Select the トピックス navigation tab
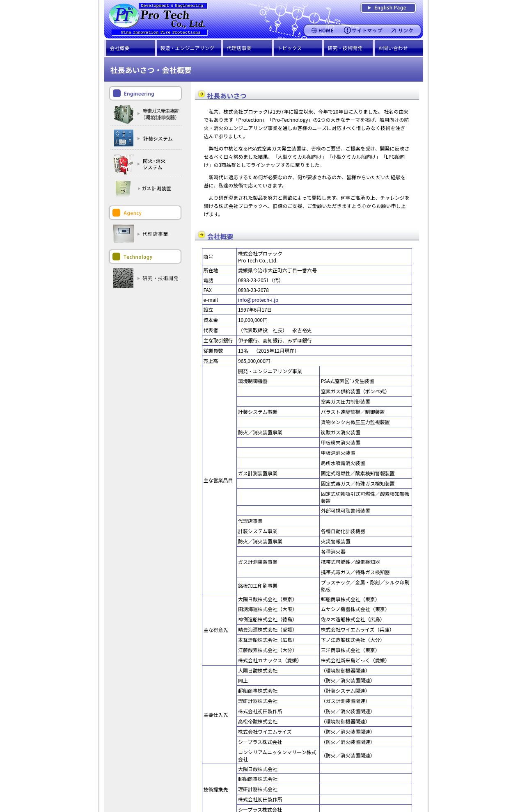The height and width of the screenshot is (812, 527). coord(298,48)
